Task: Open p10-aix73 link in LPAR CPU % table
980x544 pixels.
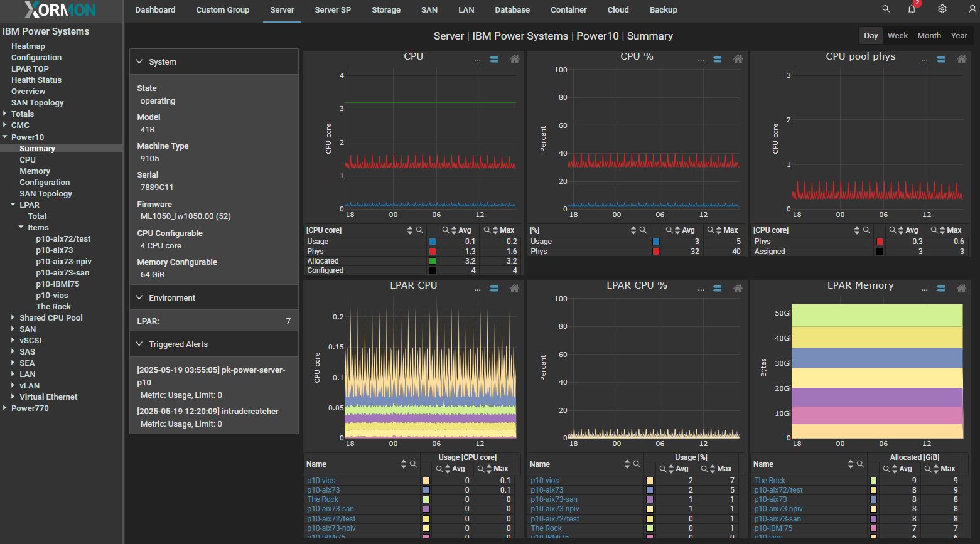Action: pos(547,490)
